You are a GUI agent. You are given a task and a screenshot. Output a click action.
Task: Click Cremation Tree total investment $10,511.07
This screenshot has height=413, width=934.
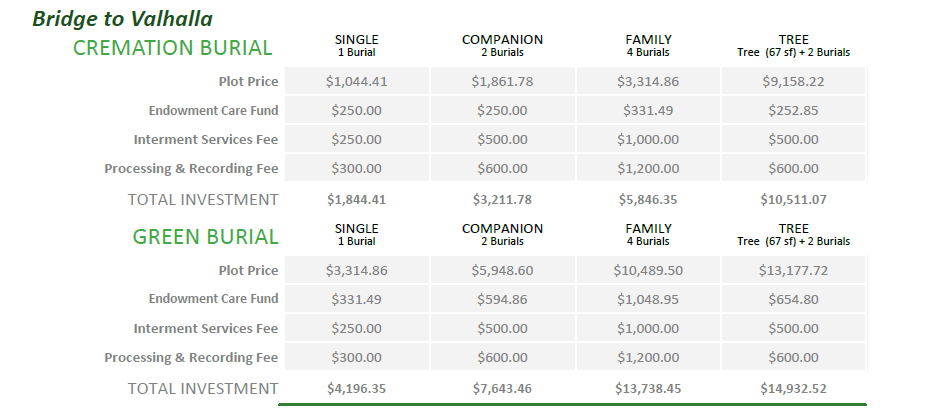(794, 199)
